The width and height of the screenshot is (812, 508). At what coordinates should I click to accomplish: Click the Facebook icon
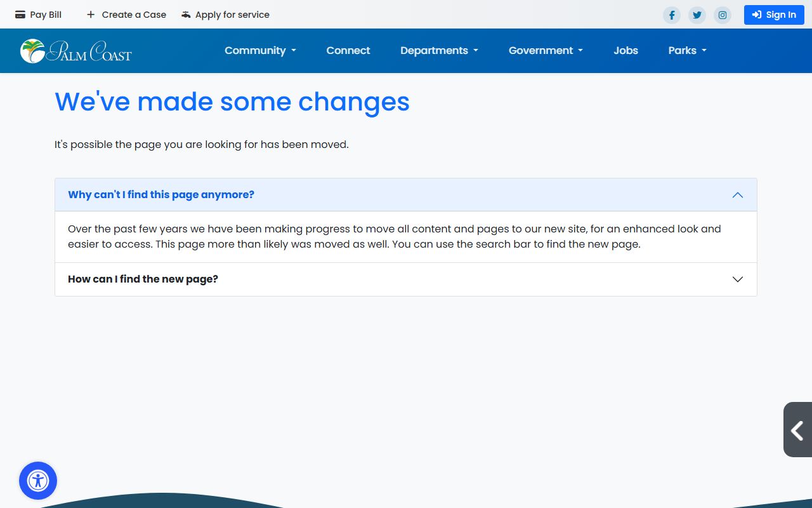(x=671, y=15)
